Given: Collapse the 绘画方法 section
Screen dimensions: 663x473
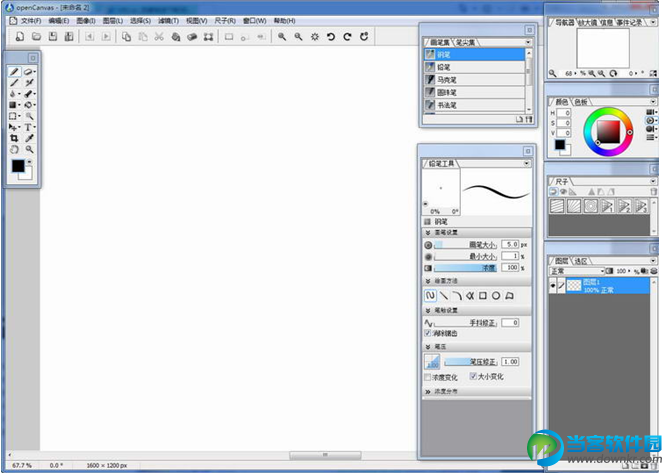Looking at the screenshot, I should pyautogui.click(x=428, y=281).
